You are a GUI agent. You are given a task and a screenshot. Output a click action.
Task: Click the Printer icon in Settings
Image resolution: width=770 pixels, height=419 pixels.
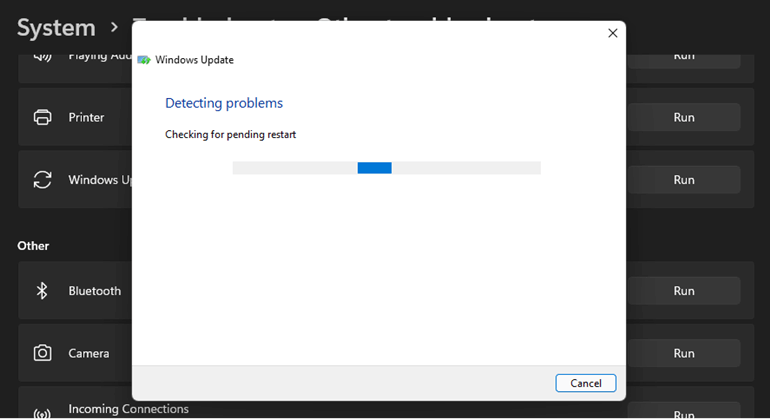(42, 117)
